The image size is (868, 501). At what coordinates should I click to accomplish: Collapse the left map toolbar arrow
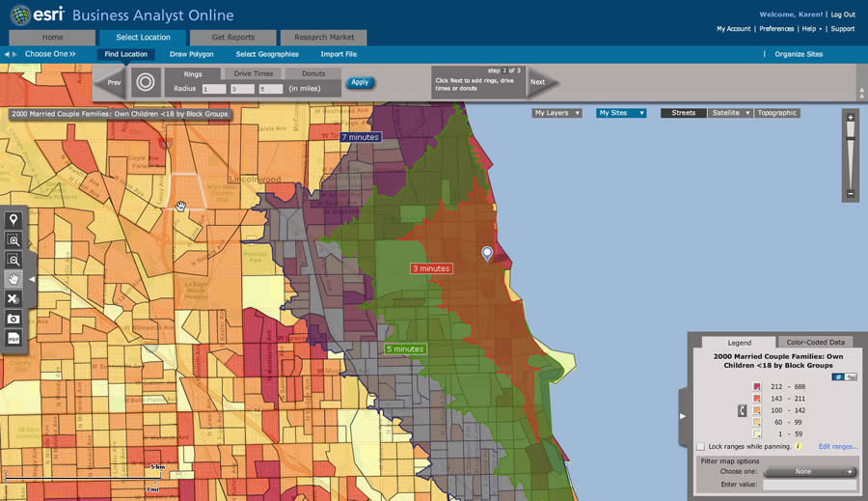tap(32, 279)
